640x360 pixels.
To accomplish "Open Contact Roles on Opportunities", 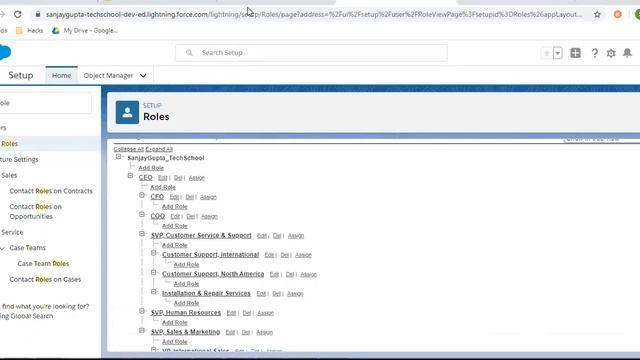I will click(x=36, y=211).
